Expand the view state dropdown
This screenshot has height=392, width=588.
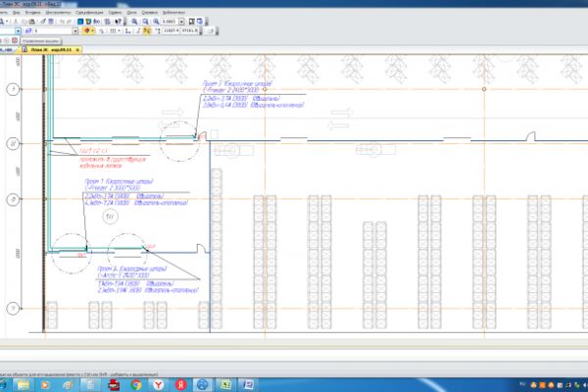18,30
